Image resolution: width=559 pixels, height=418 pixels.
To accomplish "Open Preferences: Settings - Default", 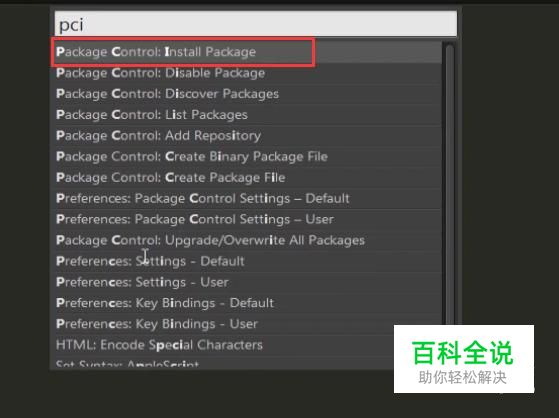I will 248,261.
